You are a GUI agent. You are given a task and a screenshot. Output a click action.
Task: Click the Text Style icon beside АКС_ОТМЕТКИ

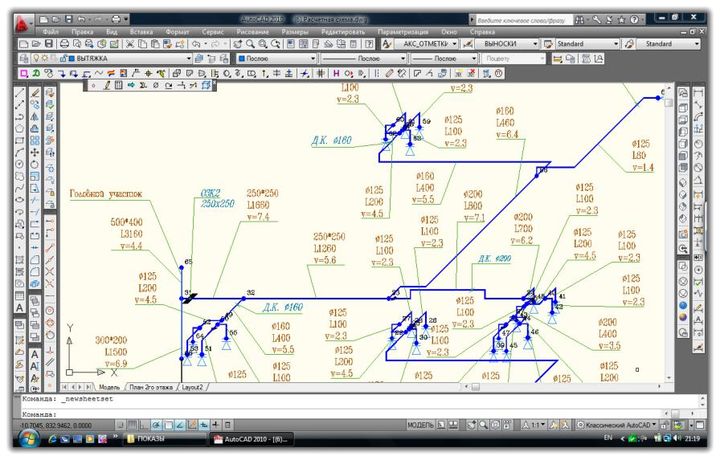387,44
